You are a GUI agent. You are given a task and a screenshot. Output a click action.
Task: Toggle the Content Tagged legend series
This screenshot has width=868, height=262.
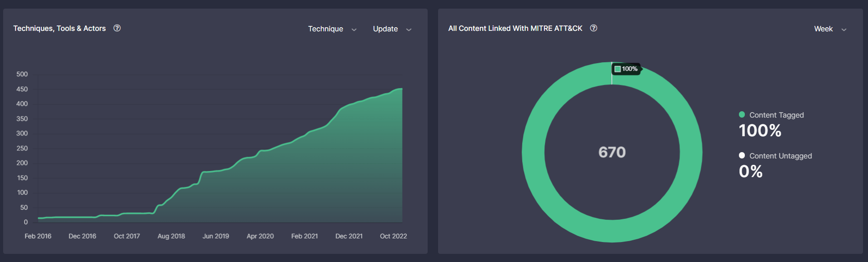(x=776, y=115)
